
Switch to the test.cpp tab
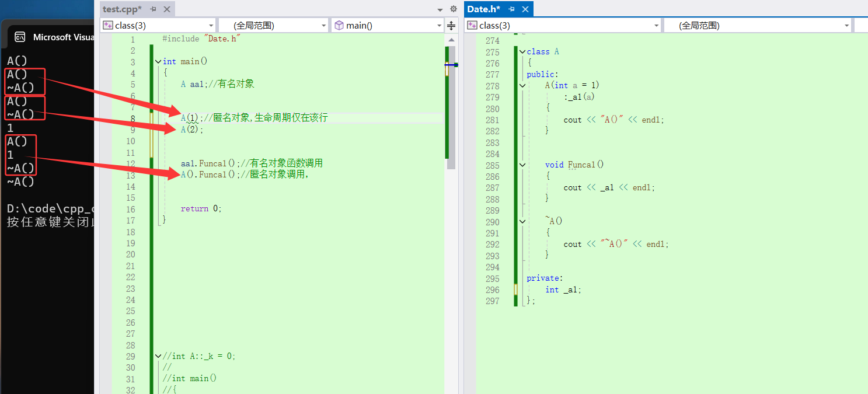click(x=121, y=9)
